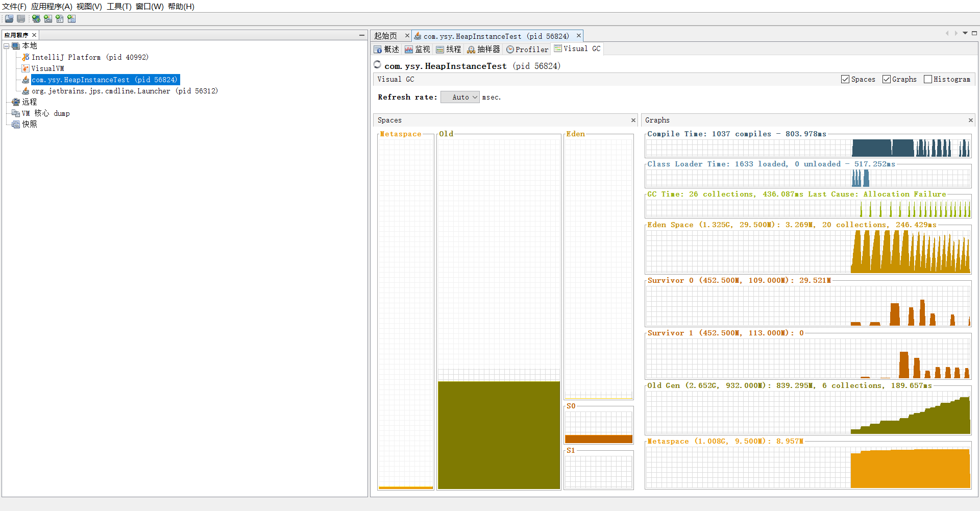Open the 帮助(H) menu
Viewport: 980px width, 511px height.
(x=181, y=7)
